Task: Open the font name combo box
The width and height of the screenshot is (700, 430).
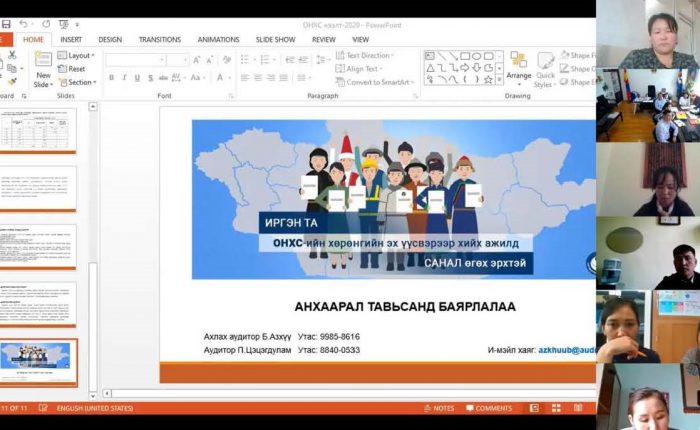Action: (x=136, y=59)
